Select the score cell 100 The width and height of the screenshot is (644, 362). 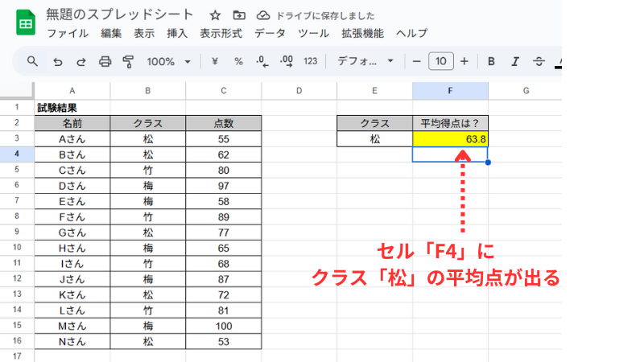pos(224,327)
